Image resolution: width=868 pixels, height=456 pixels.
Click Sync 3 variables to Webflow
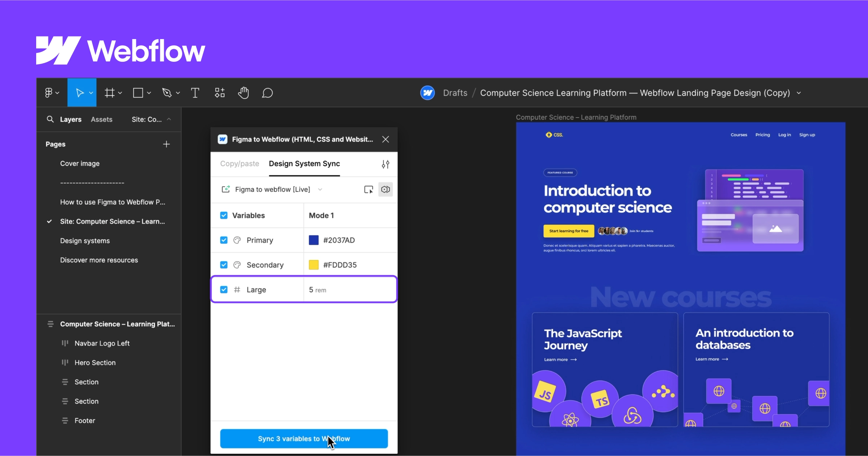304,438
